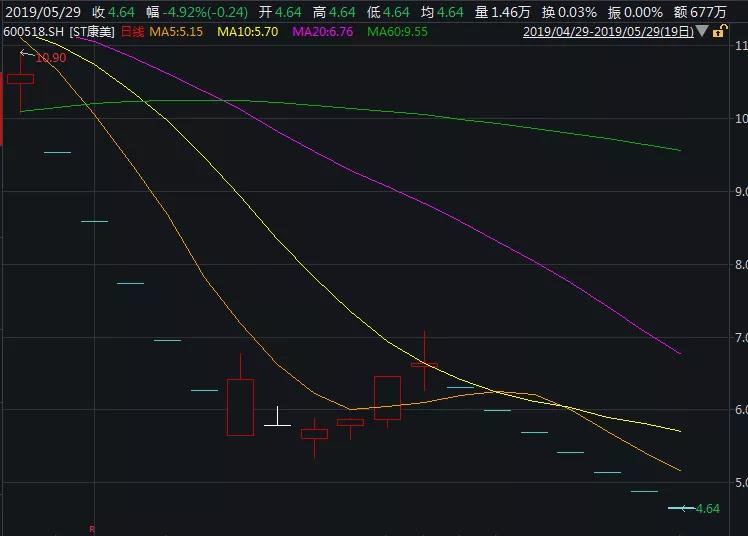Click the MA20:6.76 indicator label
The width and height of the screenshot is (748, 536).
pos(322,32)
